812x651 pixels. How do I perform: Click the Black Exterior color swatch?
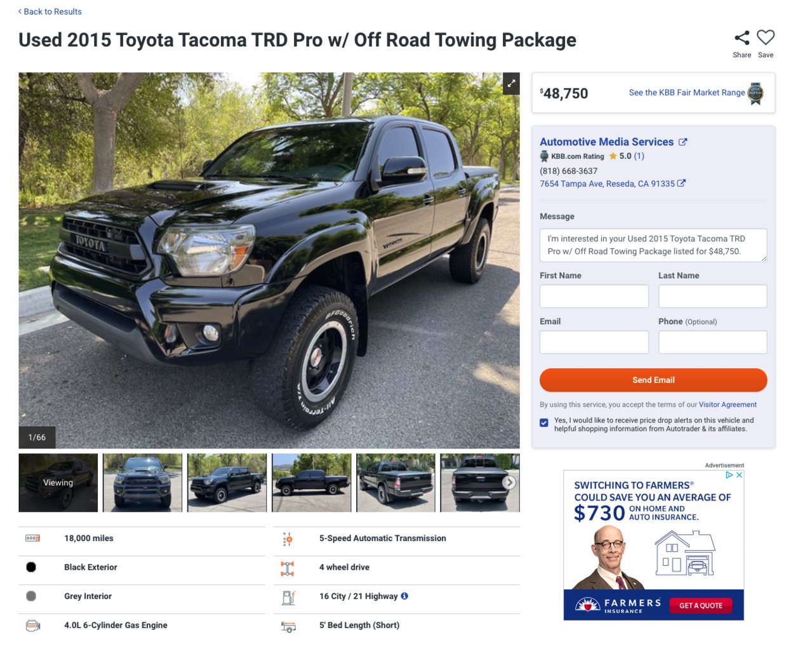31,567
